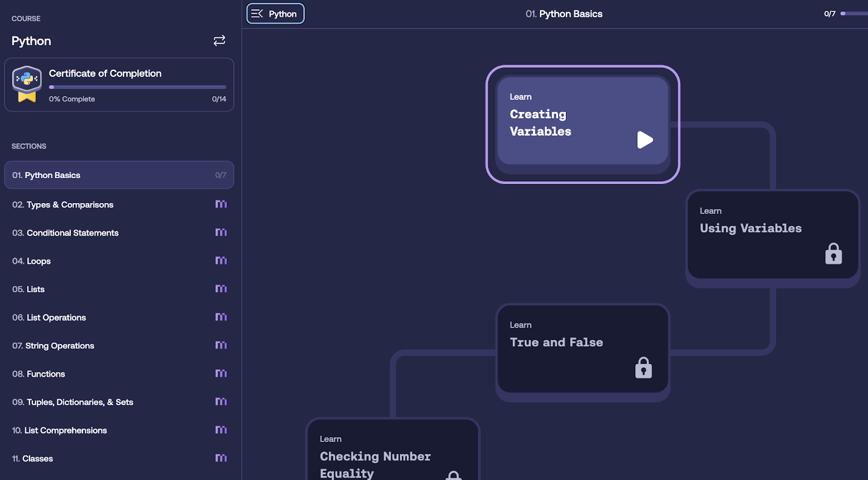Click premium icon beside List Operations
Image resolution: width=868 pixels, height=480 pixels.
pyautogui.click(x=221, y=317)
